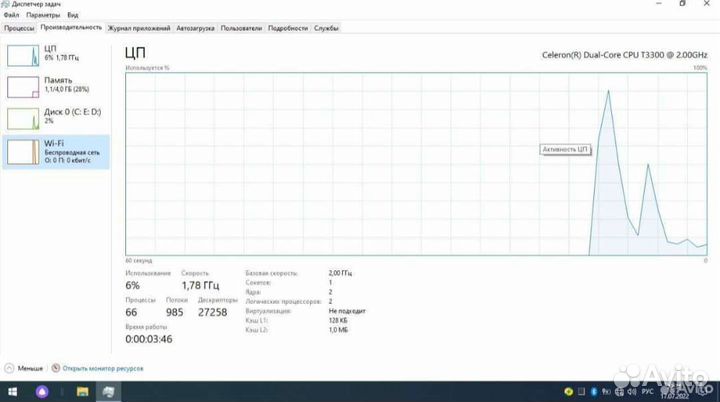
Task: Click the Память 1,1/4,0 ГБ label
Action: coord(67,85)
